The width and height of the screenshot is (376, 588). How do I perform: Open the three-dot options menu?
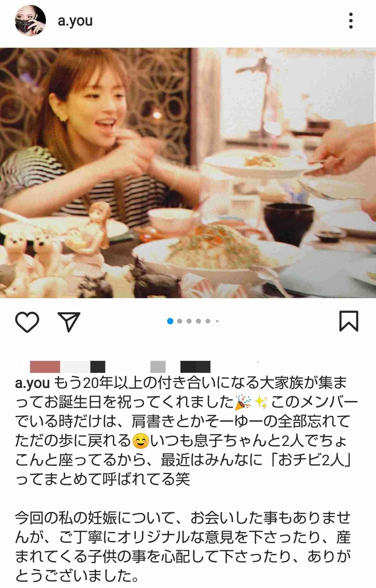tap(351, 21)
